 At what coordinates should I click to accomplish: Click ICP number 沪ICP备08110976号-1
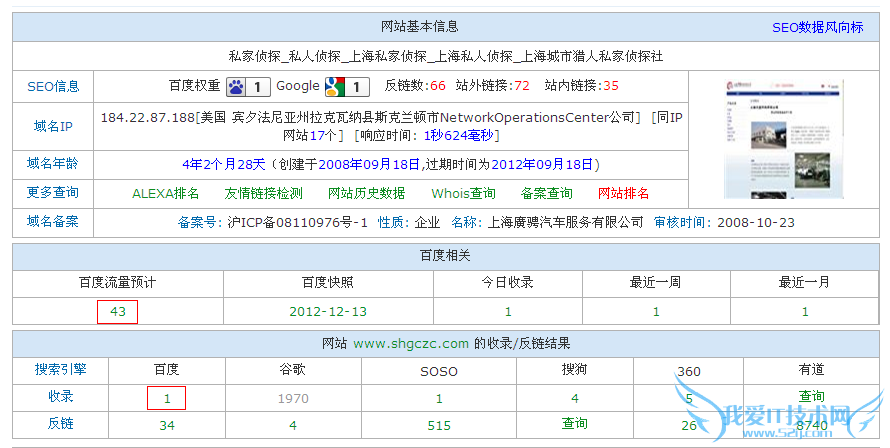pyautogui.click(x=297, y=223)
